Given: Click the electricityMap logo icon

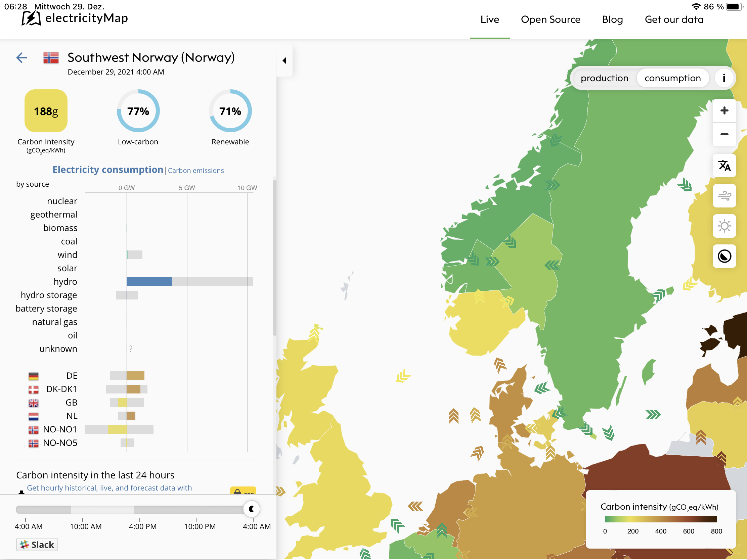Looking at the screenshot, I should 31,18.
